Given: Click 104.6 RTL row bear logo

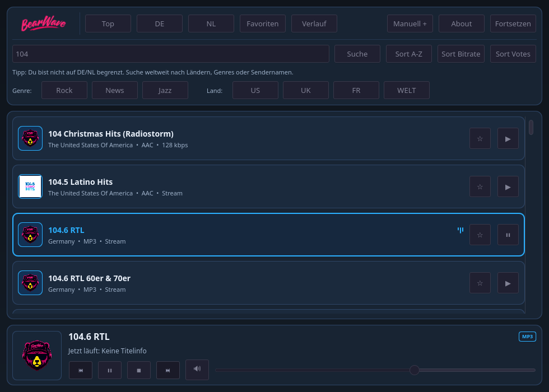Looking at the screenshot, I should pyautogui.click(x=30, y=235).
